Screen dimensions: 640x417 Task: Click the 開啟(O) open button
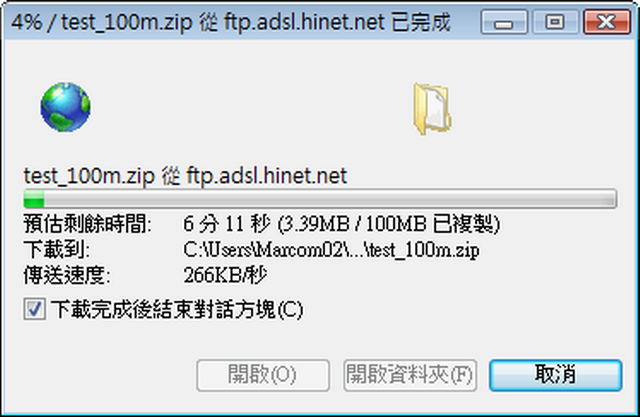(263, 375)
